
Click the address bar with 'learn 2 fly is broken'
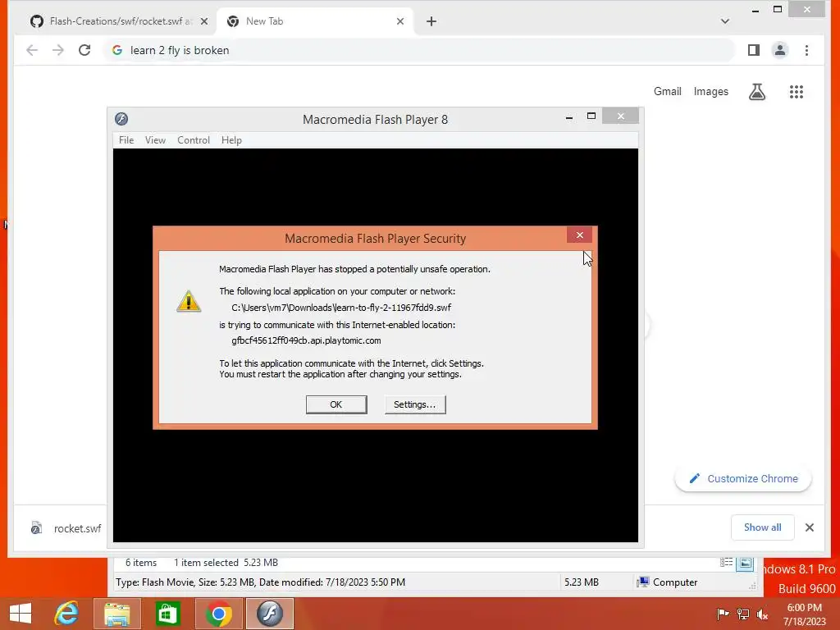[421, 50]
